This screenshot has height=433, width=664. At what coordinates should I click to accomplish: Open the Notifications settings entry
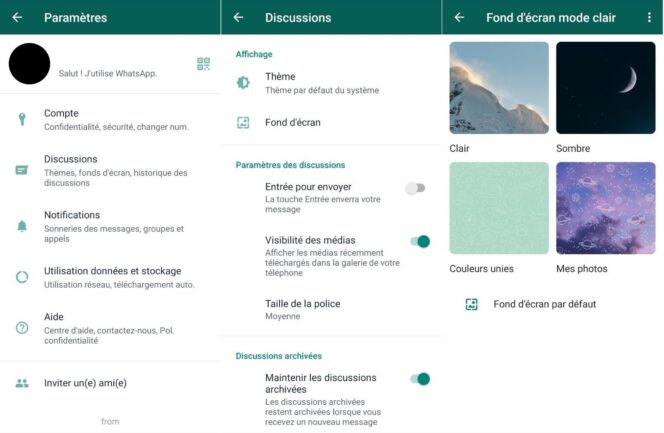[x=110, y=226]
